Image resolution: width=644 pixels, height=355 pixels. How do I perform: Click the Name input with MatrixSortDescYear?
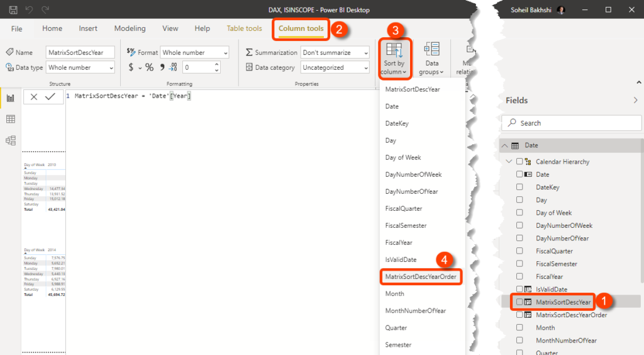click(x=80, y=53)
